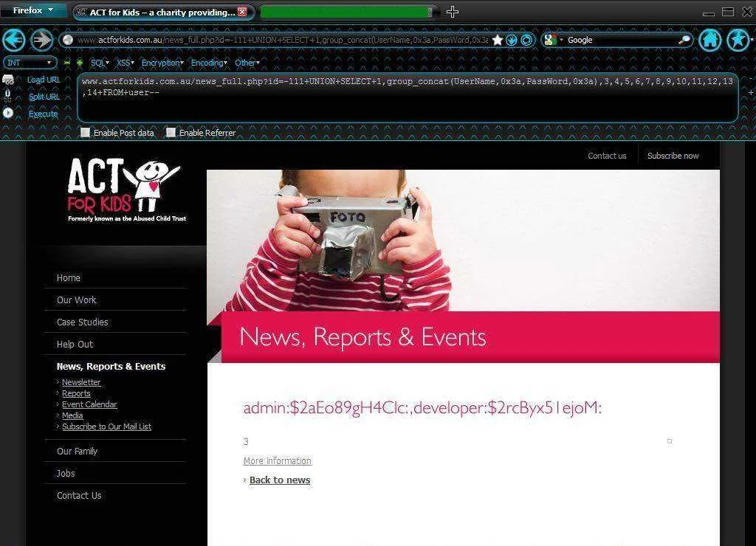Open the INT type combo box

[x=30, y=63]
